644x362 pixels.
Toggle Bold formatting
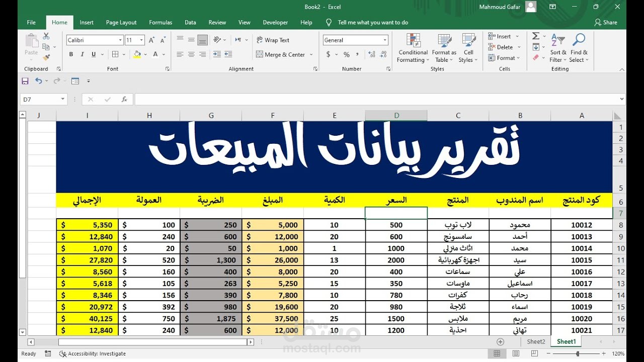[71, 54]
